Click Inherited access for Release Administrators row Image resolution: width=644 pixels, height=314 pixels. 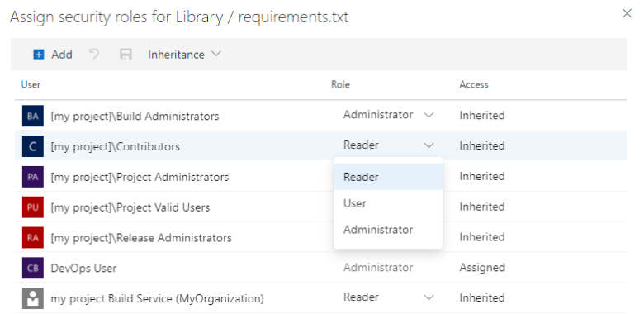tap(482, 237)
